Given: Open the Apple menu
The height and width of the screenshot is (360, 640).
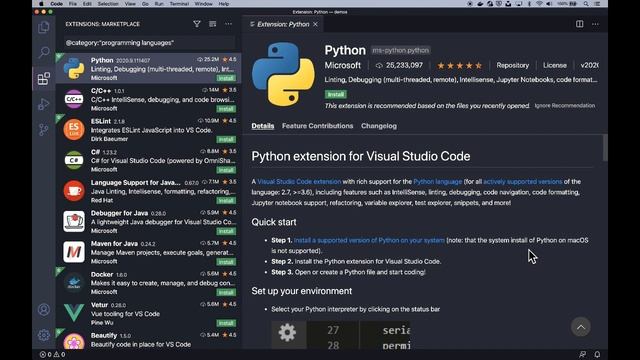Looking at the screenshot, I should (41, 4).
